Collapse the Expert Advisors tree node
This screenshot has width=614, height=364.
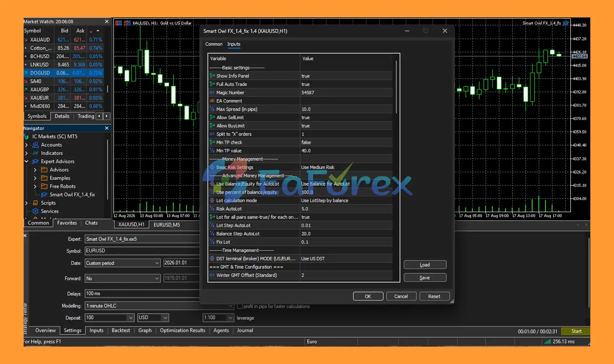(x=26, y=161)
